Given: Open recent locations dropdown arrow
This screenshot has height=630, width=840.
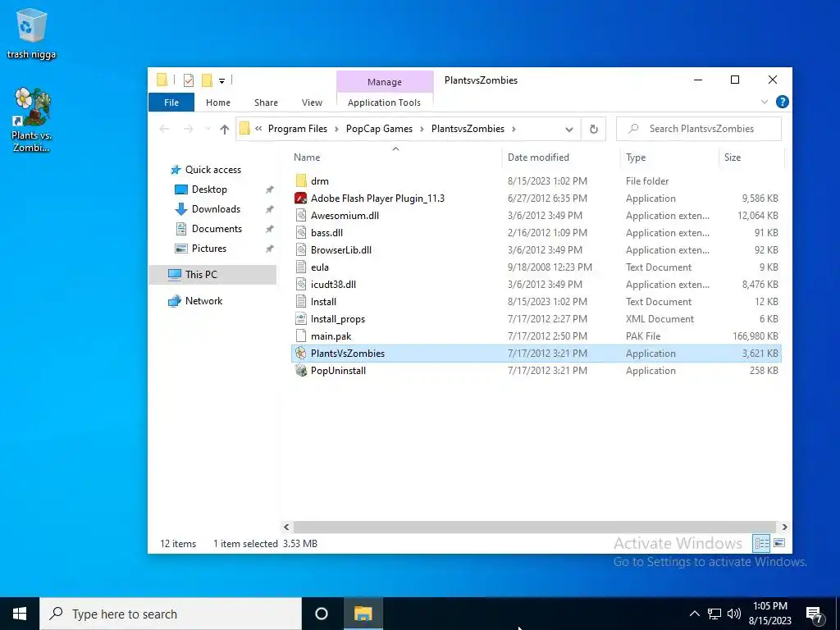Looking at the screenshot, I should pyautogui.click(x=208, y=129).
